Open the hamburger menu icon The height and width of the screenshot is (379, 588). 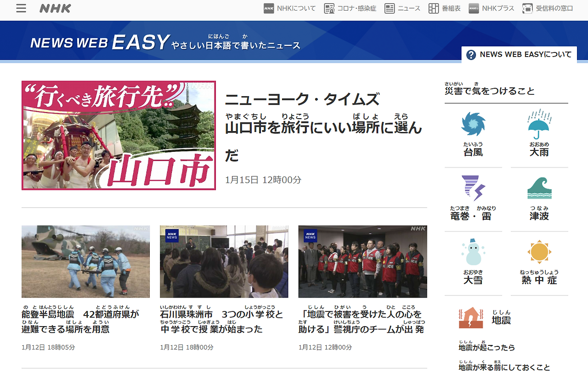pyautogui.click(x=21, y=8)
